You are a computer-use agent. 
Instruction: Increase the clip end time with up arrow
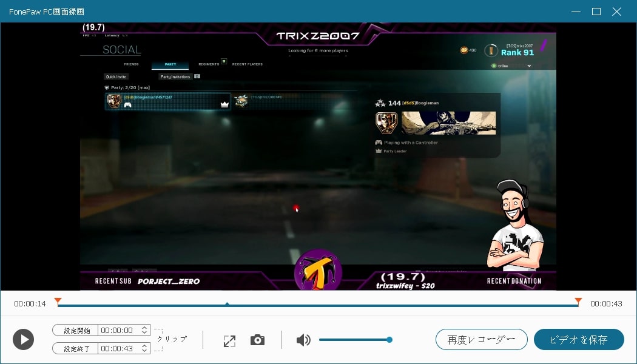tap(144, 345)
